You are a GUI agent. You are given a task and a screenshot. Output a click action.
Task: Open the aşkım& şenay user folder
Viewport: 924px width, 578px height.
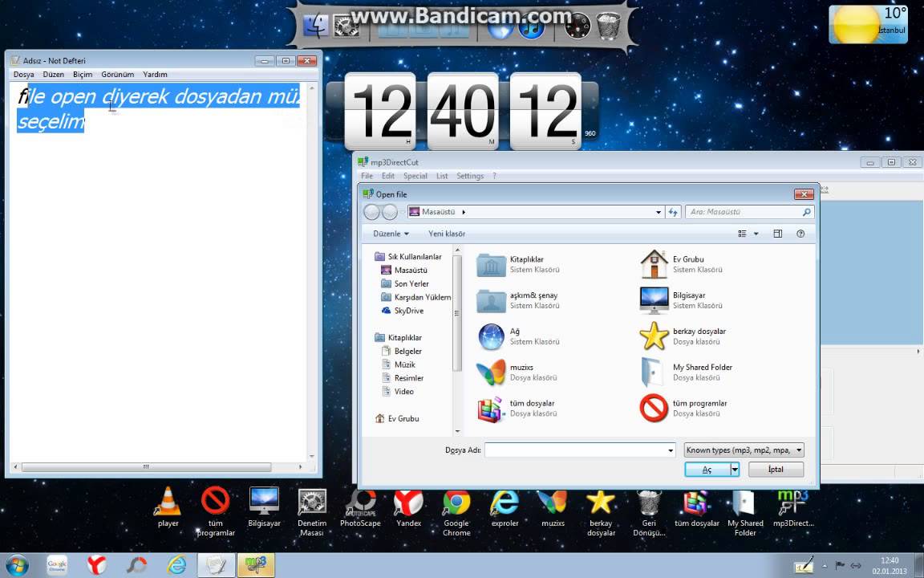click(491, 301)
